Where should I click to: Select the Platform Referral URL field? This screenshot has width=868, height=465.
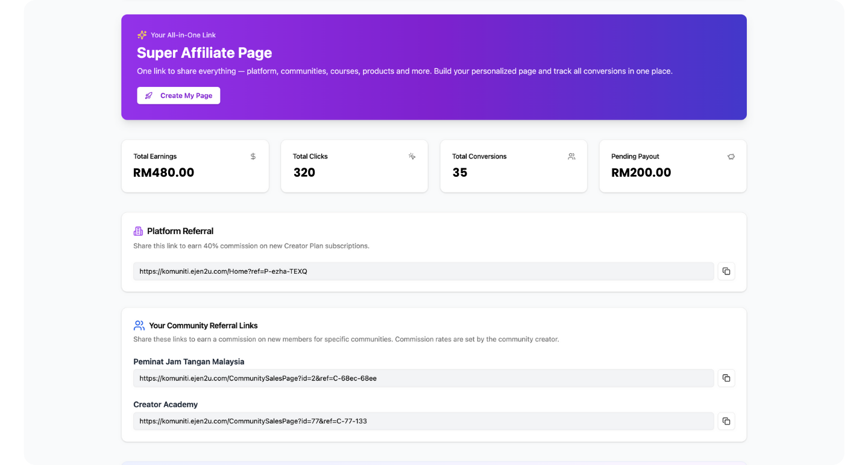click(x=423, y=271)
